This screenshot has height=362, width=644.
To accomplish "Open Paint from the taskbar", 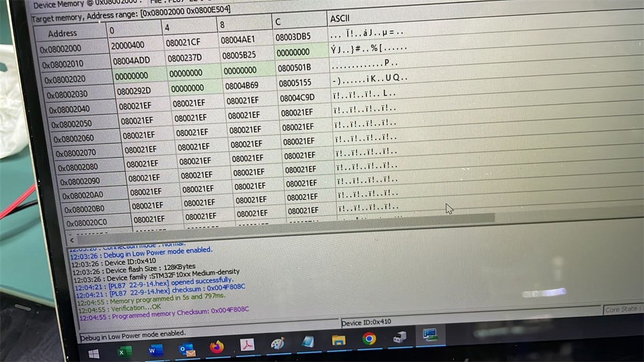I will (277, 344).
